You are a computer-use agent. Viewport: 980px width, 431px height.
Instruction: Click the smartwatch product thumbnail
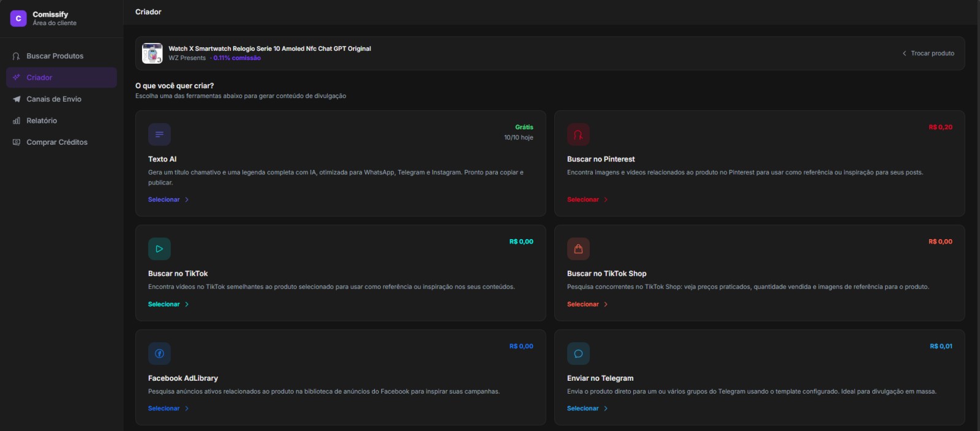tap(153, 53)
